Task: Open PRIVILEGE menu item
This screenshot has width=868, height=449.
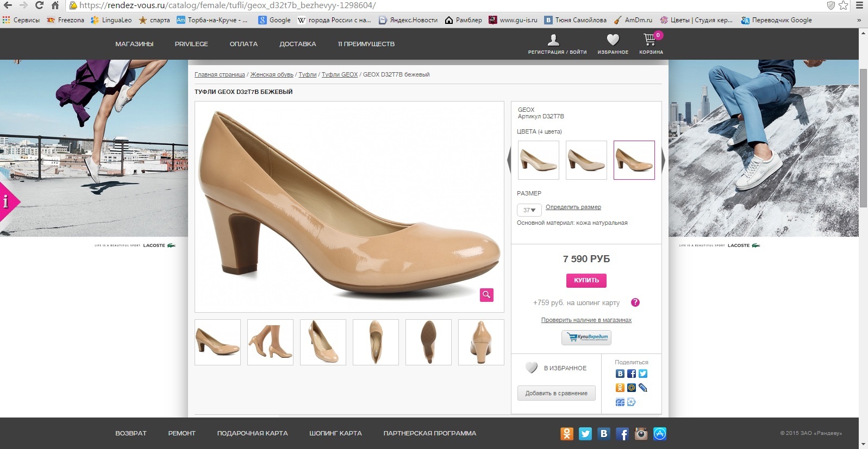Action: 191,44
